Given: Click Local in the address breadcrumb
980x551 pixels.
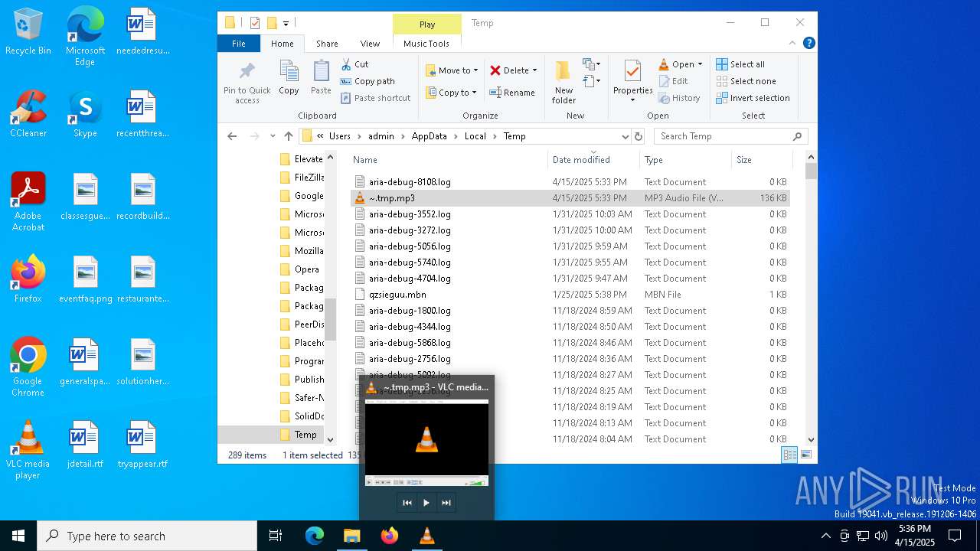Looking at the screenshot, I should coord(475,136).
